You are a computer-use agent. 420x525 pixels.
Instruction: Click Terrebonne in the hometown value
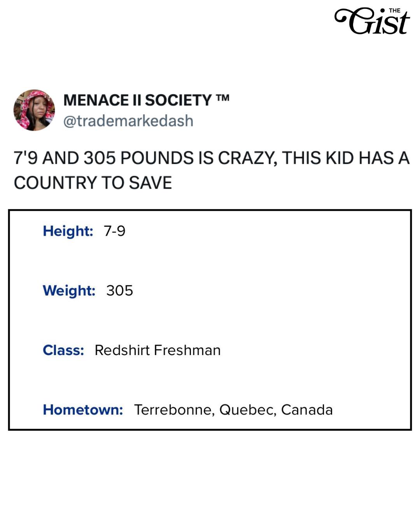point(174,409)
